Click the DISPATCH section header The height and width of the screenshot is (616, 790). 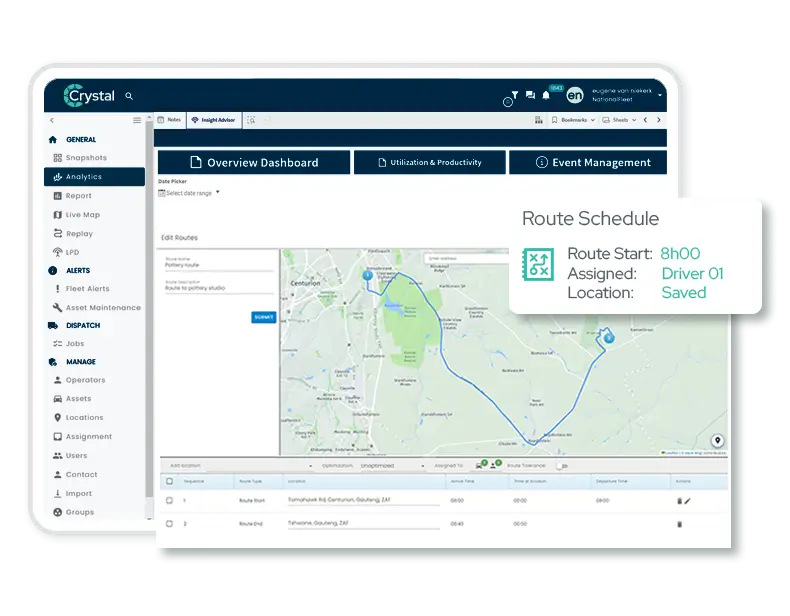click(x=74, y=325)
